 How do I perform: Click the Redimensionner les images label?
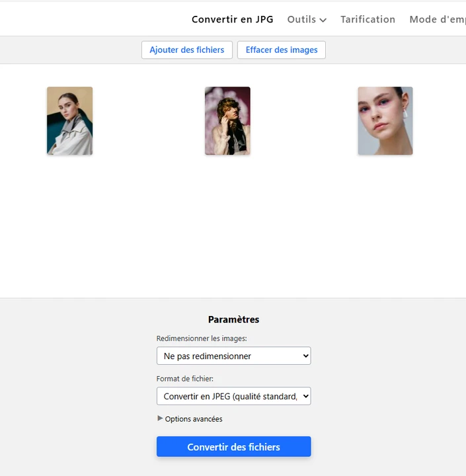202,338
